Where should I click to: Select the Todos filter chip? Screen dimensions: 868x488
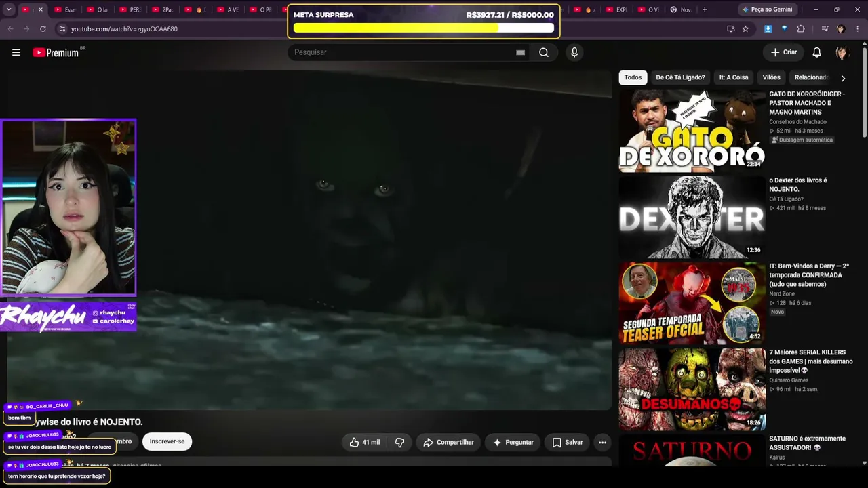633,77
